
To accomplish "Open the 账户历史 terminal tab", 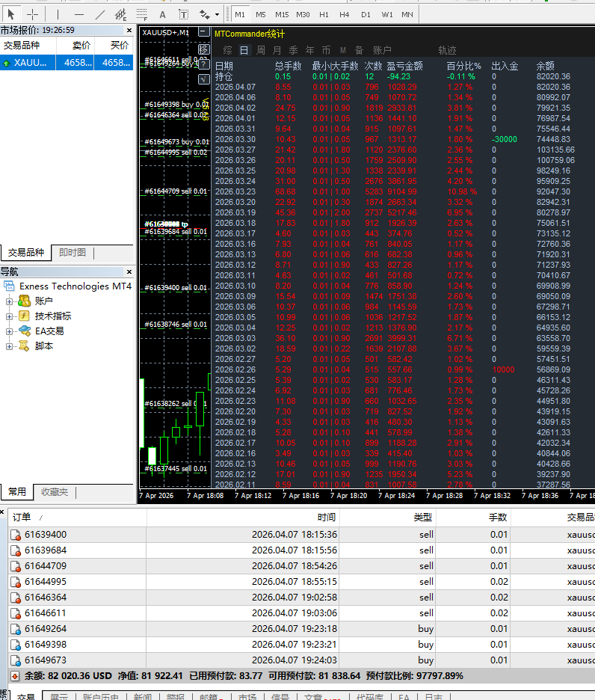I will pyautogui.click(x=100, y=696).
